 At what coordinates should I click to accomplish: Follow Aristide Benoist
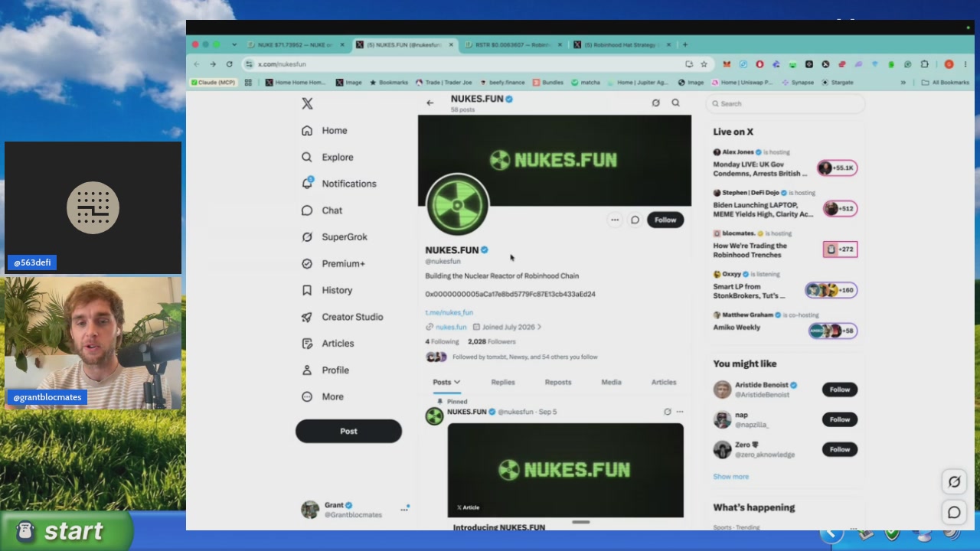coord(840,390)
